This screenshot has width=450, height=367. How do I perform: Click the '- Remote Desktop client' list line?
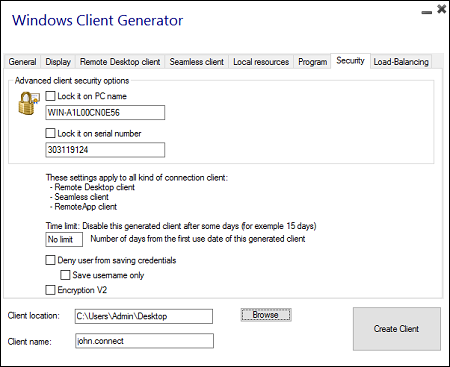(x=92, y=187)
